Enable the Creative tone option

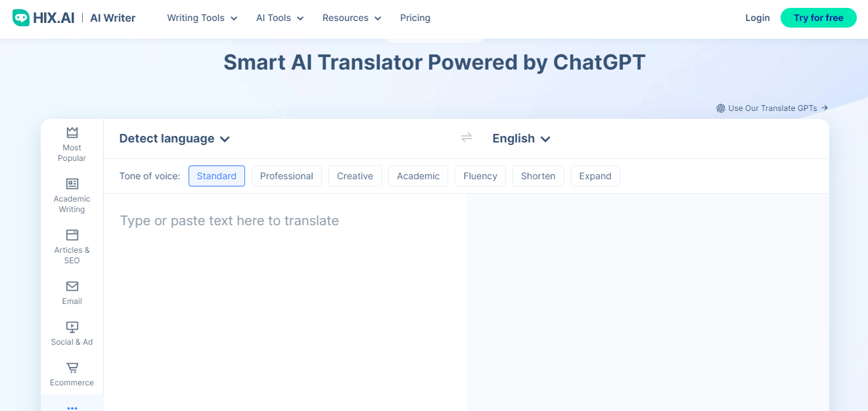coord(355,176)
